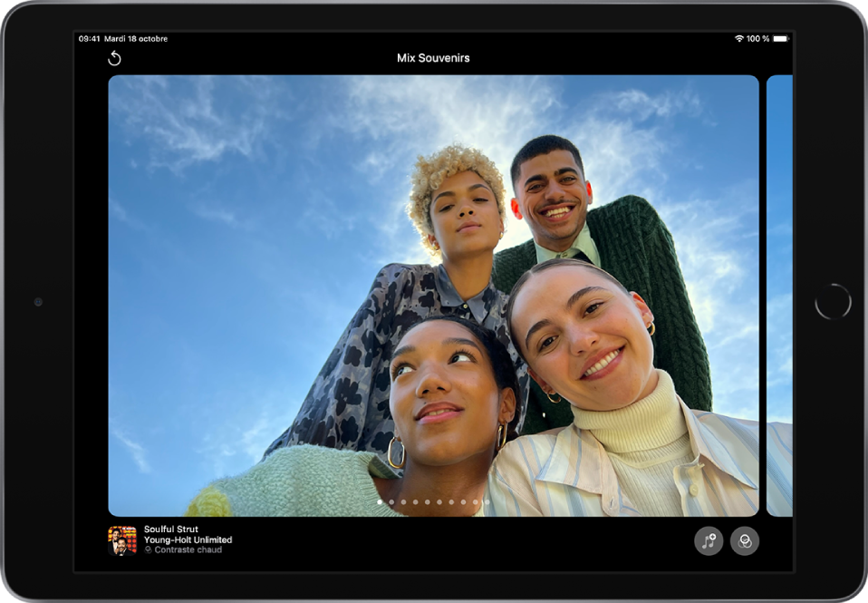
Task: Tap the Mix Souvenirs title
Action: click(x=433, y=58)
